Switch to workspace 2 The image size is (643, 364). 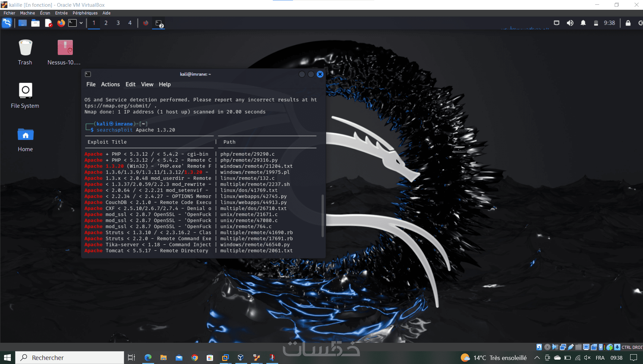click(x=106, y=23)
